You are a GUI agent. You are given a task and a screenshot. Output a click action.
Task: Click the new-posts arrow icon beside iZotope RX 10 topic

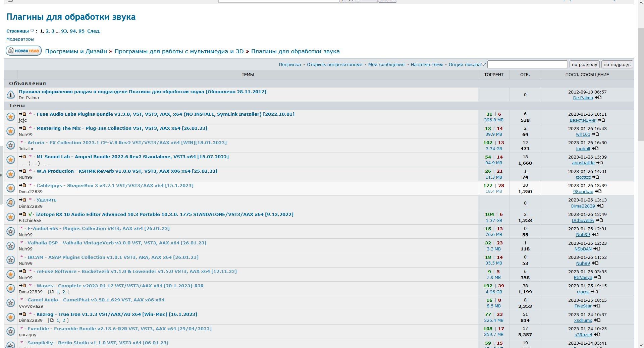tap(22, 214)
